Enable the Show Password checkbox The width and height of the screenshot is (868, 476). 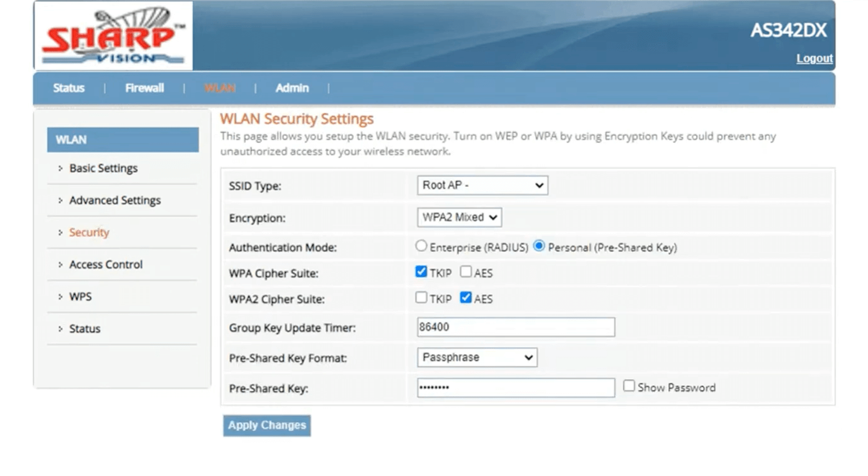pyautogui.click(x=629, y=386)
